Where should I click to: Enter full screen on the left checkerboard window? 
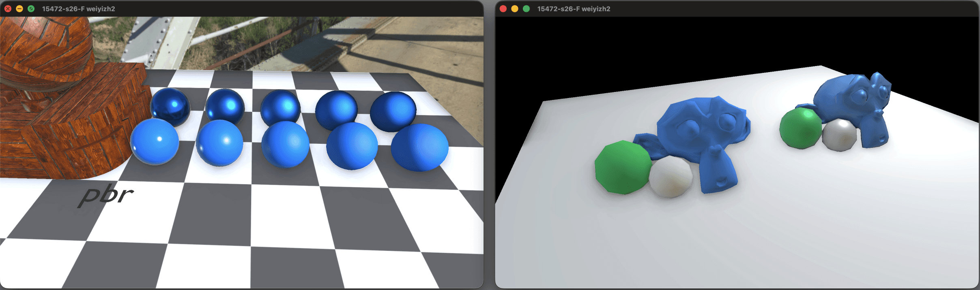coord(31,9)
